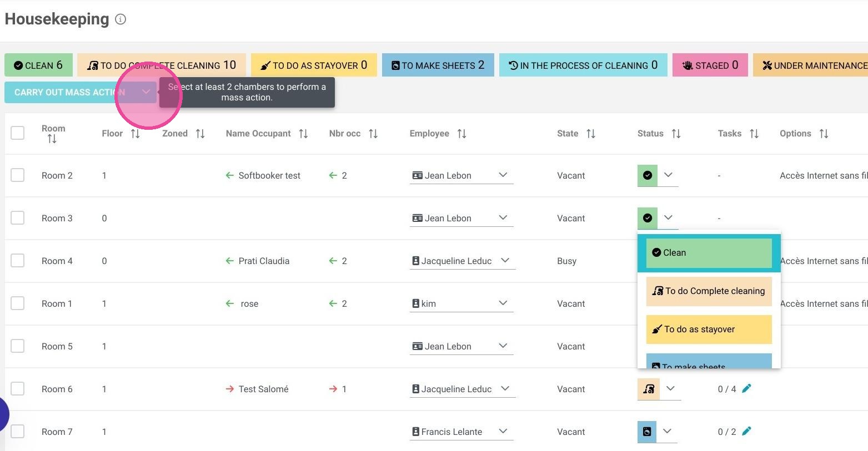Image resolution: width=868 pixels, height=451 pixels.
Task: Sort by Employee column arrows
Action: click(461, 134)
